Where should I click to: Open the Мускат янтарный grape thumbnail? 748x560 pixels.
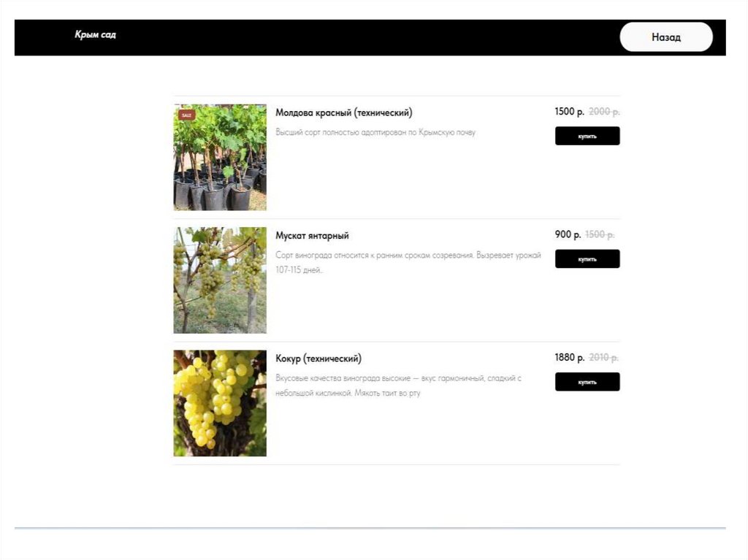pyautogui.click(x=220, y=280)
